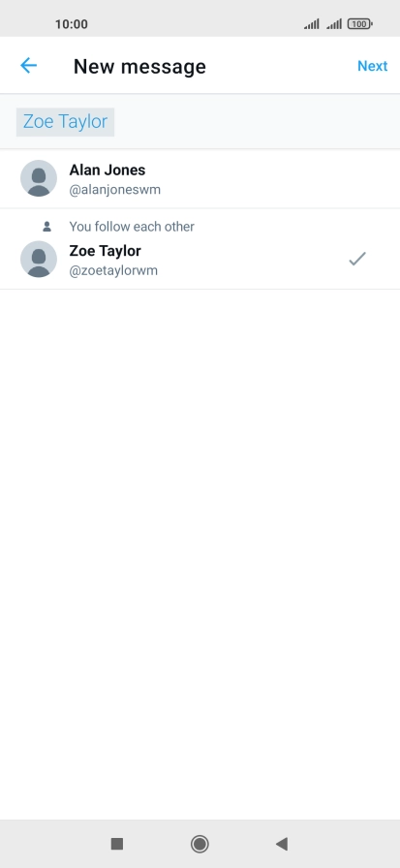The width and height of the screenshot is (400, 868).
Task: Tap the blue back arrow
Action: tap(28, 65)
